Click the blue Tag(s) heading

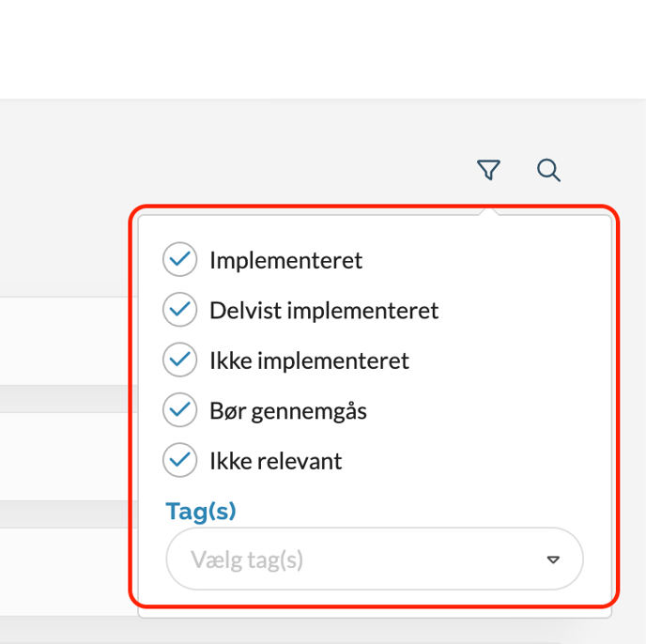coord(201,512)
